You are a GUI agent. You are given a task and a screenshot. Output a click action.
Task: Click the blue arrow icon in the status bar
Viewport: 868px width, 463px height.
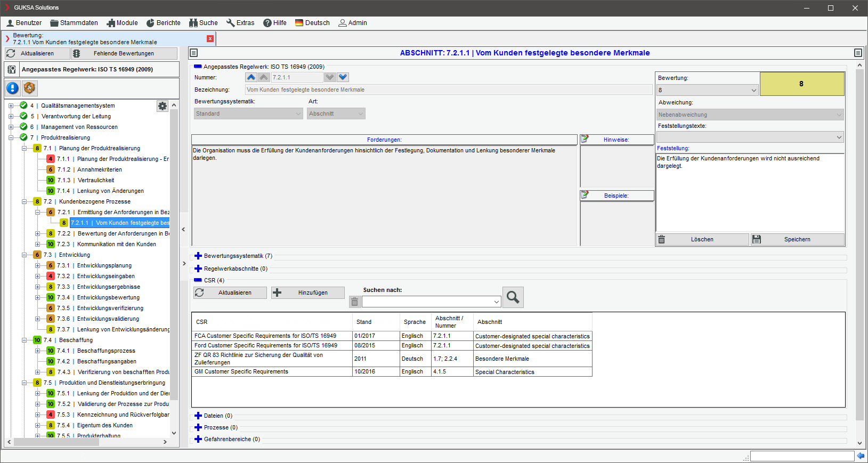(x=861, y=456)
